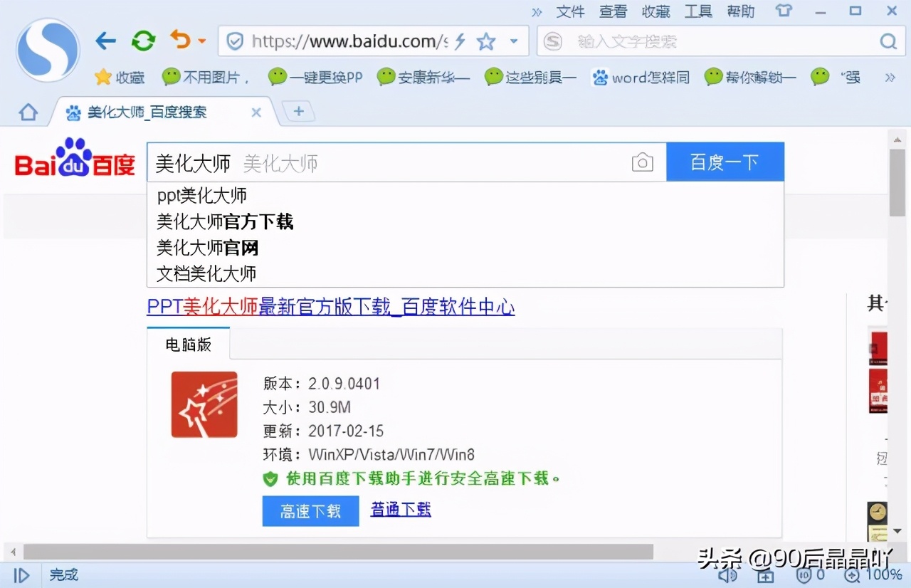Screen dimensions: 911x588
Task: Click the camera image search icon
Action: click(x=642, y=162)
